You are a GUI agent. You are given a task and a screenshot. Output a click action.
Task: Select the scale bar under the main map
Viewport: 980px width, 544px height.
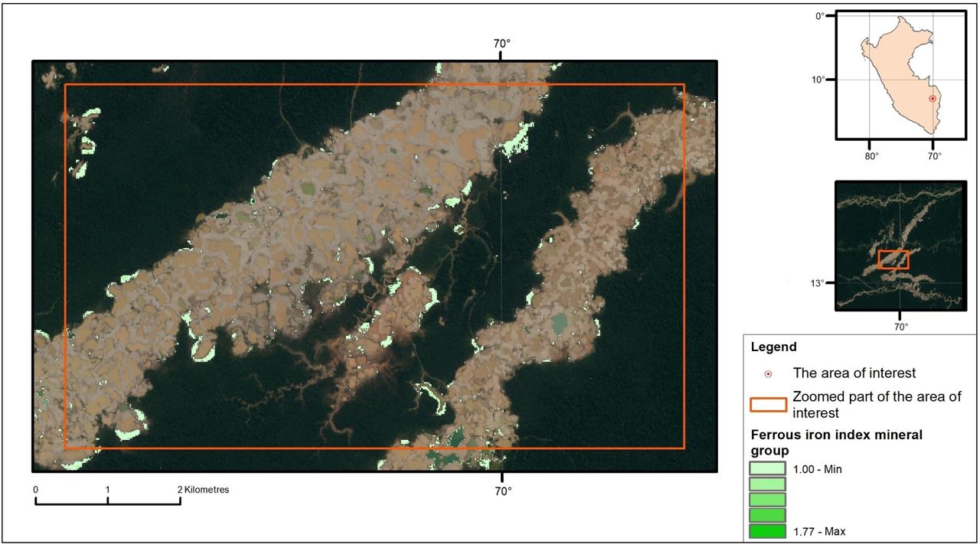pyautogui.click(x=107, y=501)
